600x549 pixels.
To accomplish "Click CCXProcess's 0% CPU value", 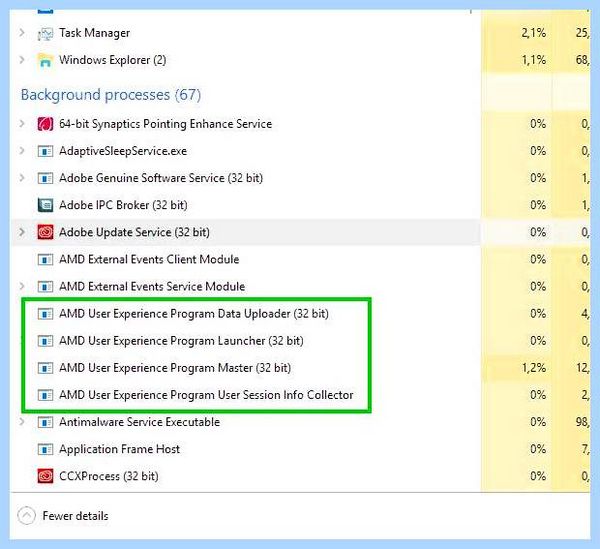I will point(538,476).
